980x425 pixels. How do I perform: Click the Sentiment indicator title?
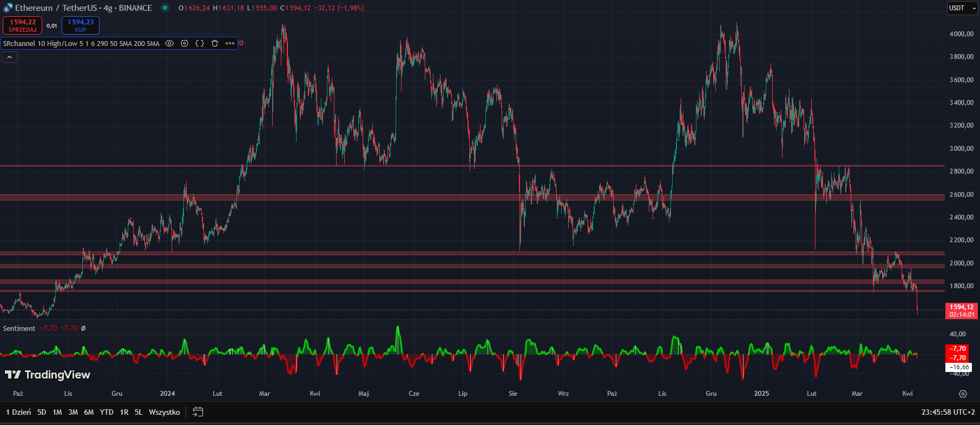click(19, 328)
